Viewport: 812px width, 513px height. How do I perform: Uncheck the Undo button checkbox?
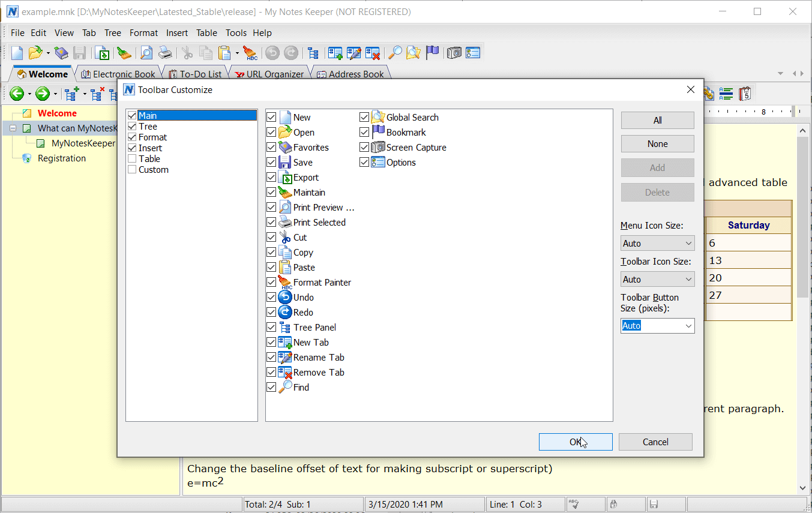point(271,298)
